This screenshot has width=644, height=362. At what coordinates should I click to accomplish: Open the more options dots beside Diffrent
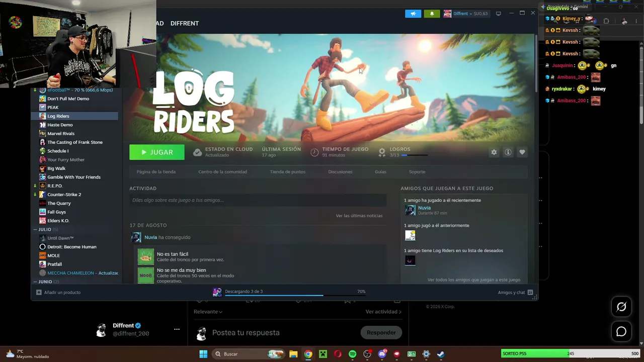point(177,329)
